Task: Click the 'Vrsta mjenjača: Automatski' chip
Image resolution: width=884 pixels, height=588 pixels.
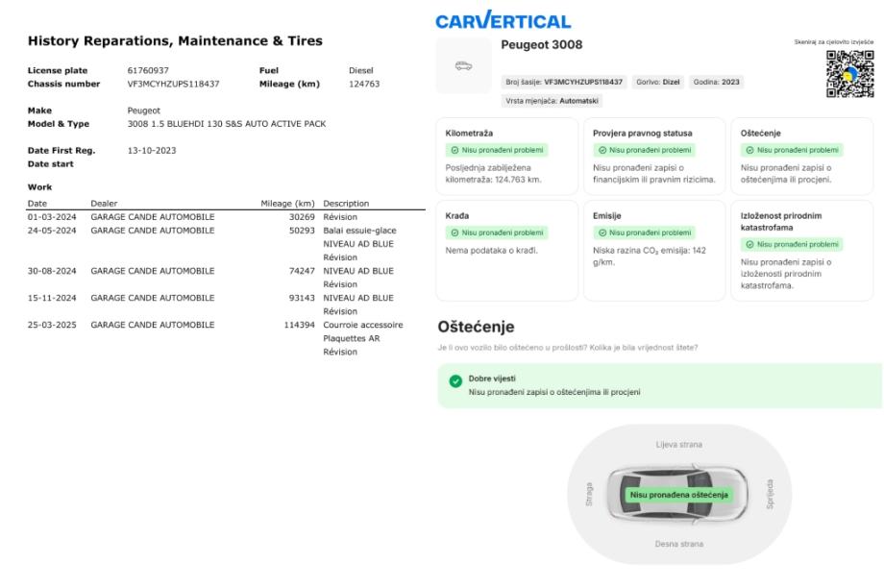Action: (552, 100)
